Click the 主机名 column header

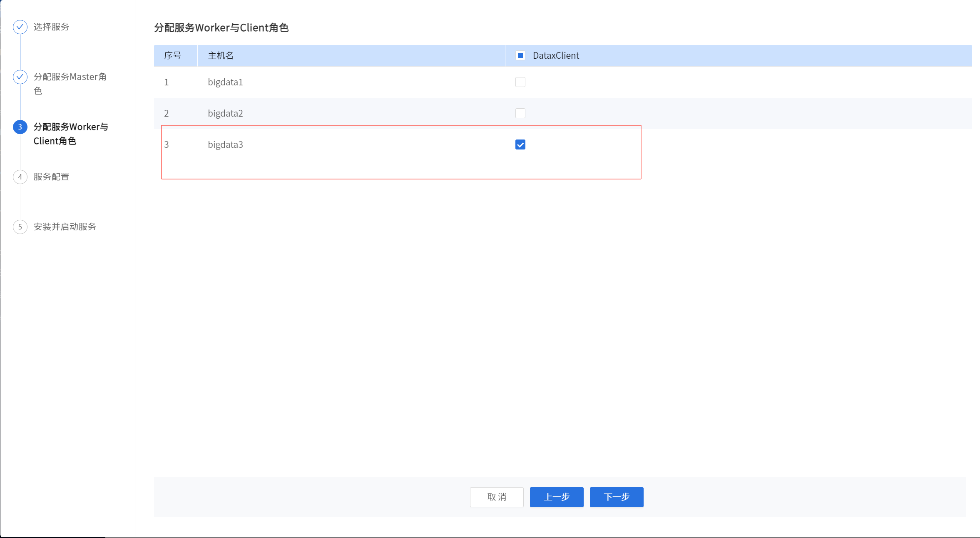point(221,55)
